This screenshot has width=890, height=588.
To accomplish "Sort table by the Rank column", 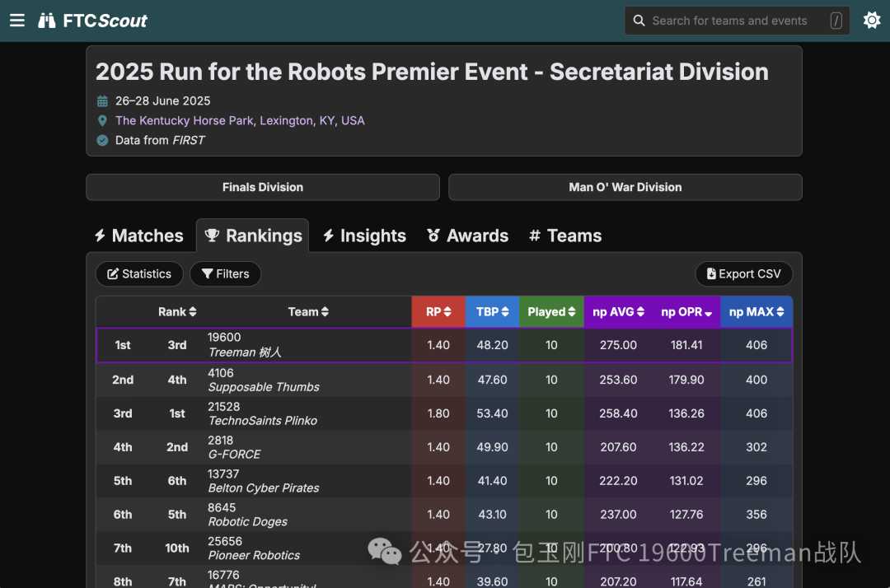I will coord(177,311).
